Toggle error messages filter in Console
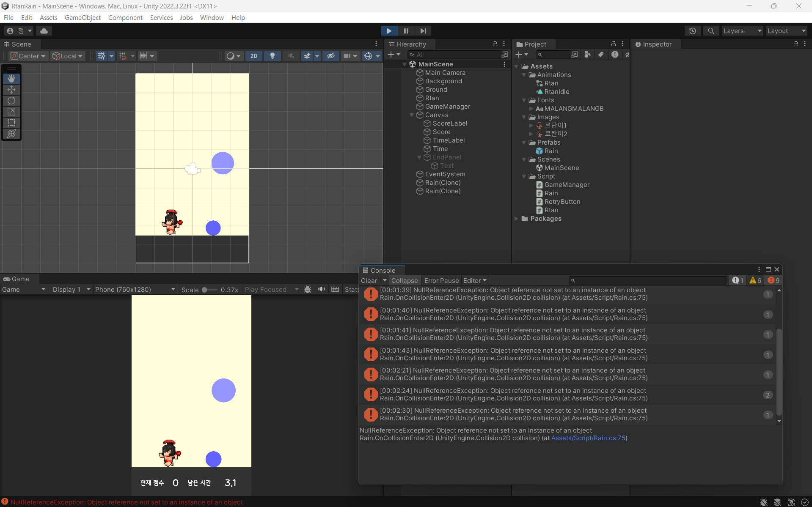Screen dimensions: 812x507 (x=773, y=280)
